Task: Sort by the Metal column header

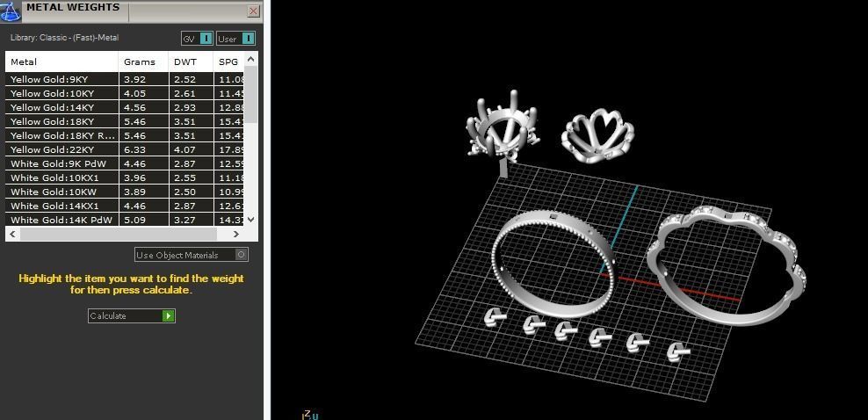Action: [62, 62]
